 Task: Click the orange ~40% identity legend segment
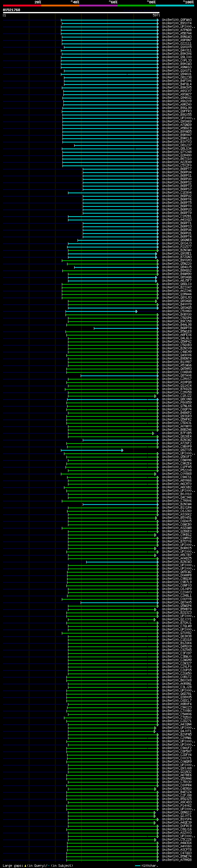click(60, 6)
